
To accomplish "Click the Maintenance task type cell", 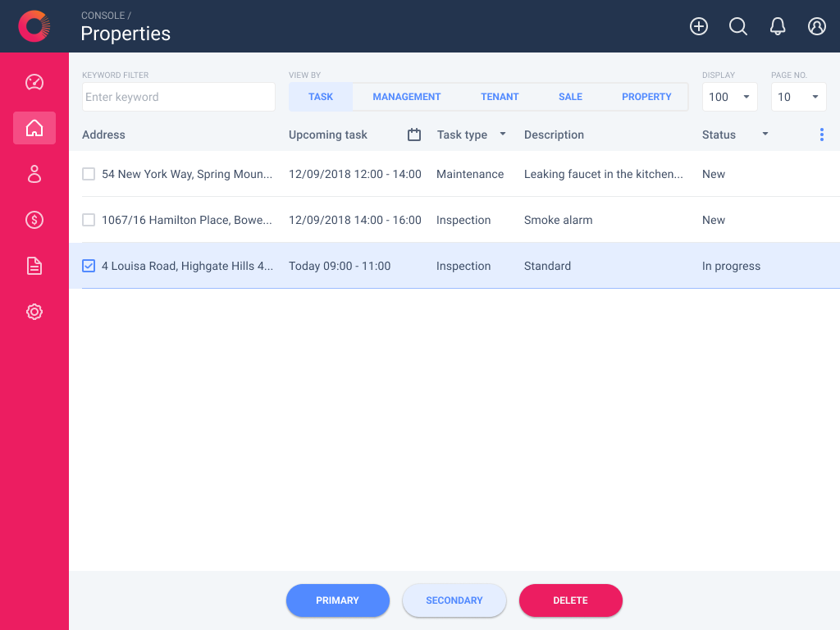I will coord(470,174).
